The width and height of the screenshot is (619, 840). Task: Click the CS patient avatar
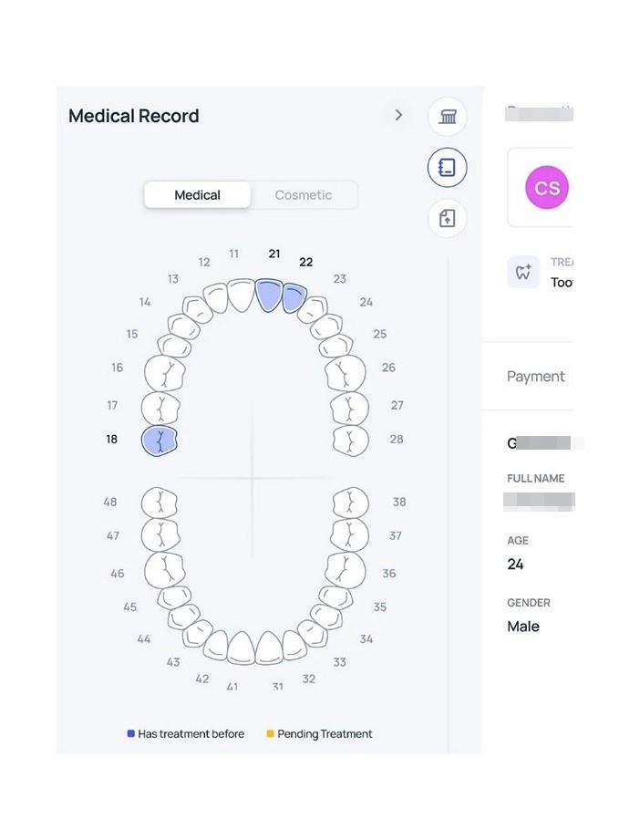[x=547, y=188]
